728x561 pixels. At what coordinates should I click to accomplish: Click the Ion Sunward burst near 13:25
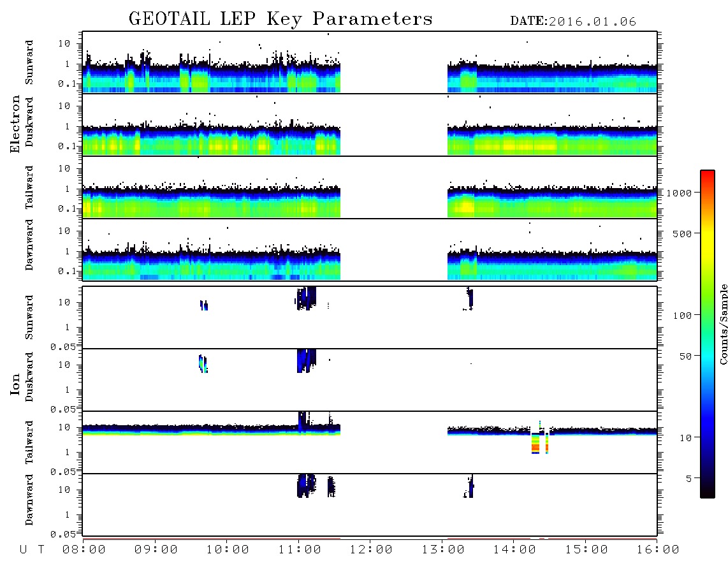coord(469,298)
